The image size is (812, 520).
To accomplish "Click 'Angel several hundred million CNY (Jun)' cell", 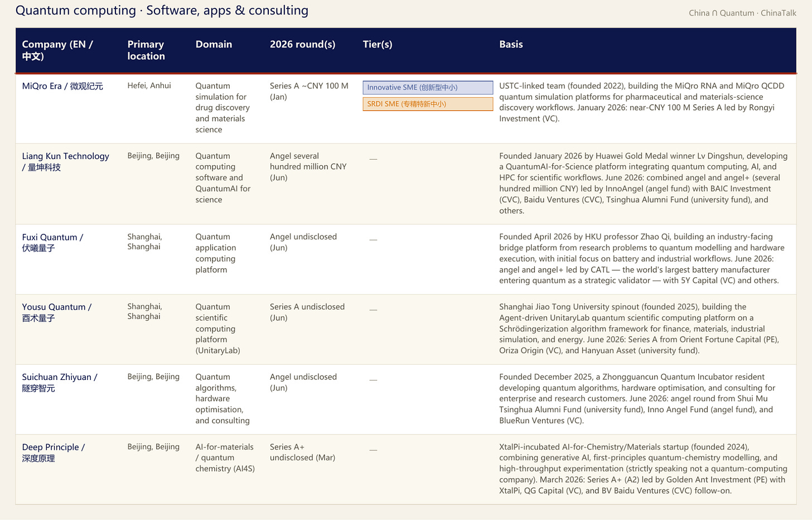I will pos(308,167).
